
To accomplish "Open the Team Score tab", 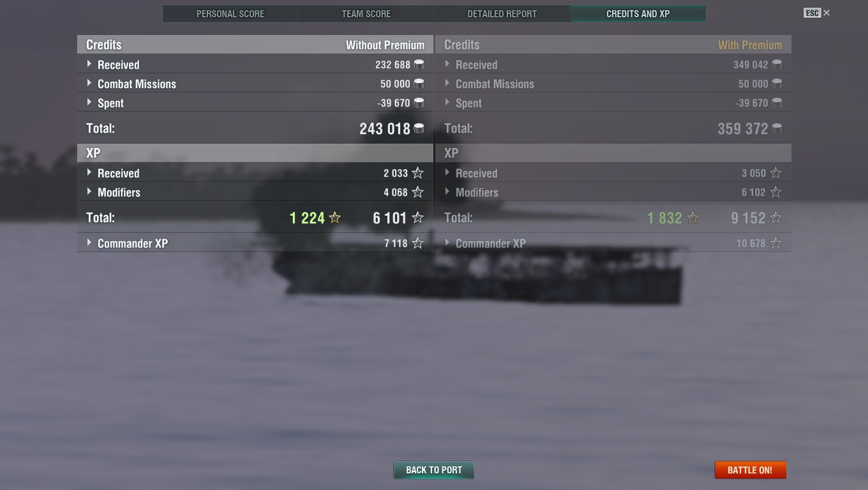I will (366, 13).
